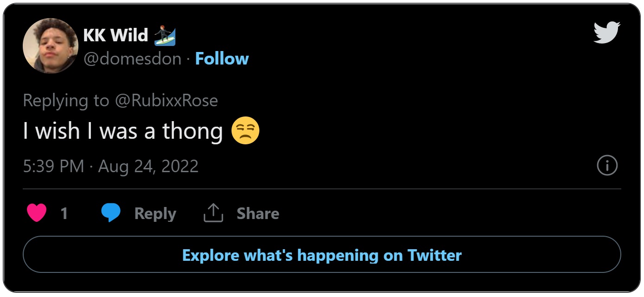The height and width of the screenshot is (297, 644).
Task: Open the @RubixxRose mention link
Action: pos(166,101)
